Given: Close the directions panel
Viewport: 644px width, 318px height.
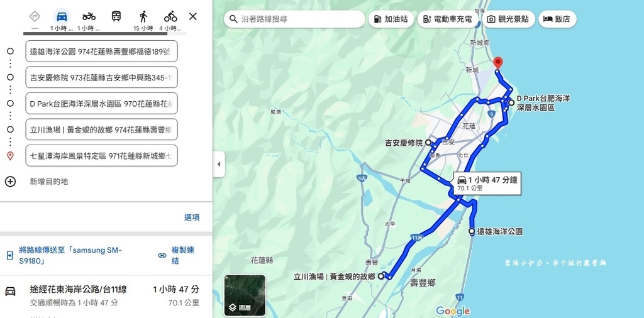Looking at the screenshot, I should 193,16.
